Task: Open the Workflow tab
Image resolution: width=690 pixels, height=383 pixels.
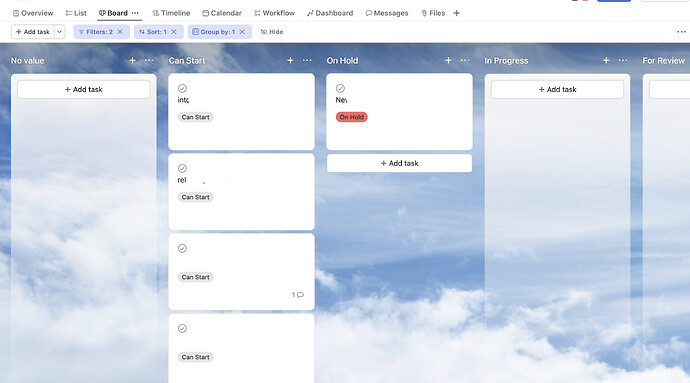Action: 274,13
